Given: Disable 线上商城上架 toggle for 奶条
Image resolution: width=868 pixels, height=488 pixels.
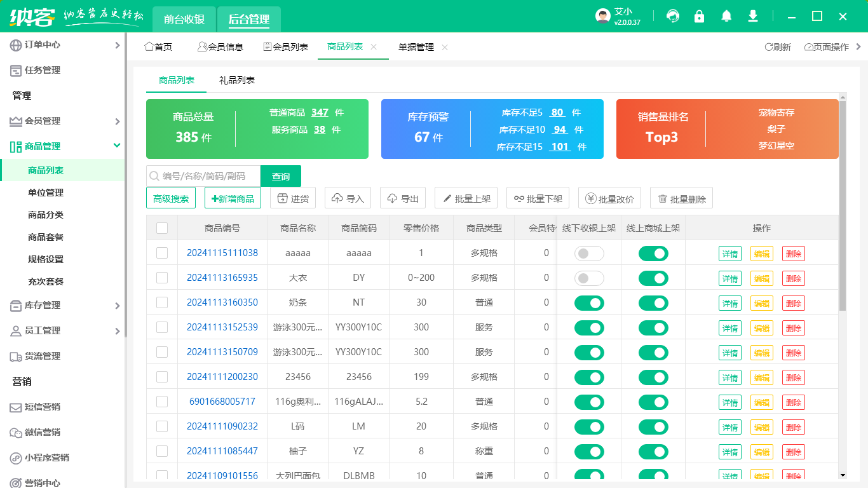Looking at the screenshot, I should click(x=653, y=303).
